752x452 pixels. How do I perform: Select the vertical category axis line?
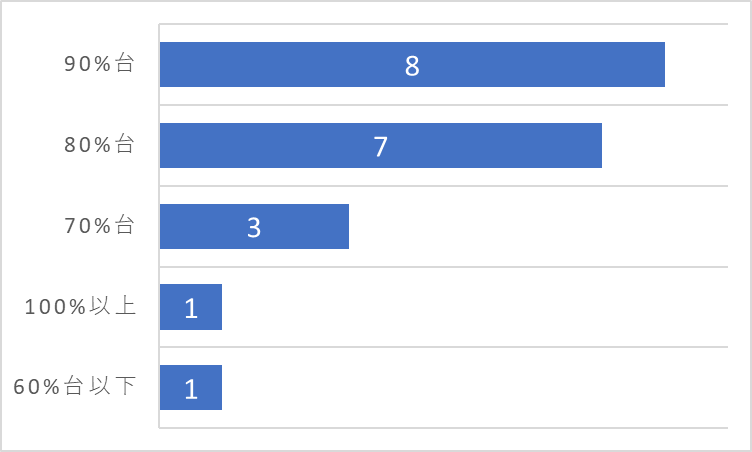click(159, 226)
